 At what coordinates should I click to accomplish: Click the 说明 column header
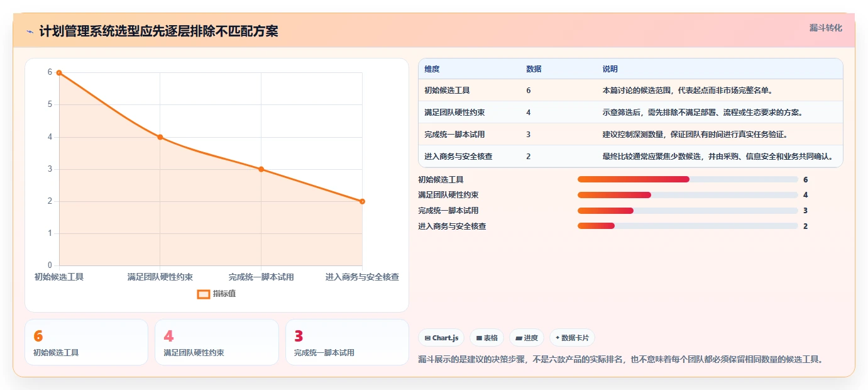(610, 69)
